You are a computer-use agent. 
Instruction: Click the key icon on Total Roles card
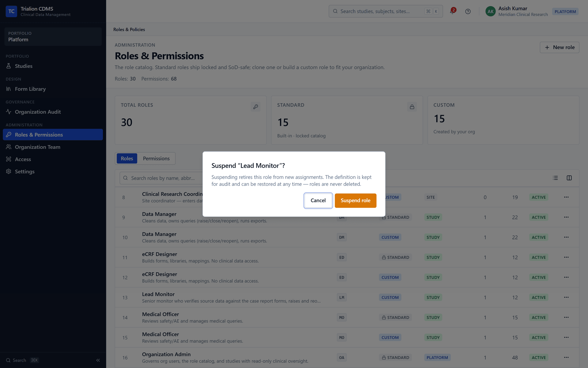[x=255, y=107]
